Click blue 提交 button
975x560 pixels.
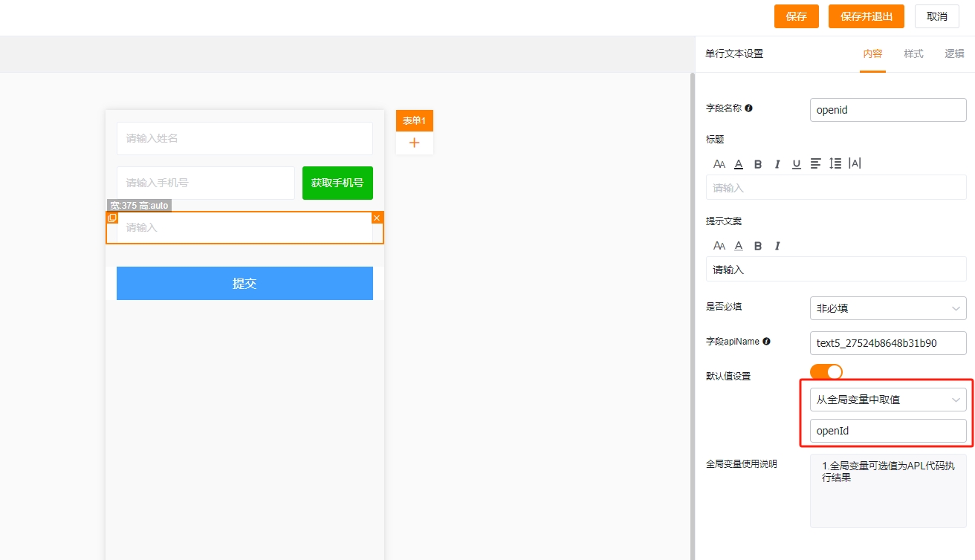click(244, 283)
